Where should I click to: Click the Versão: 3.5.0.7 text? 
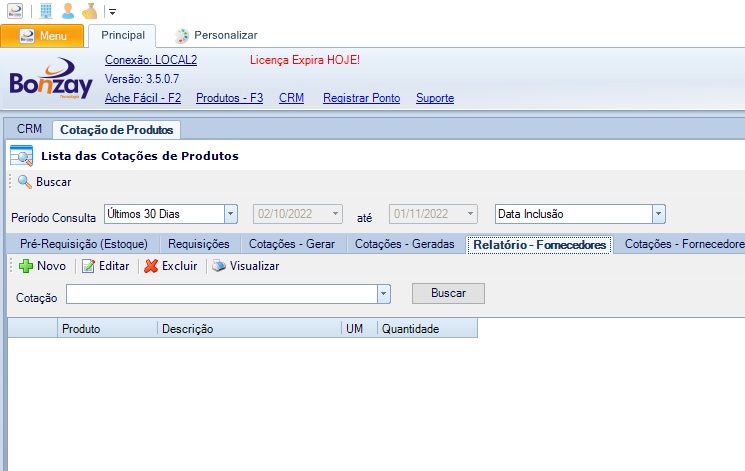(142, 79)
